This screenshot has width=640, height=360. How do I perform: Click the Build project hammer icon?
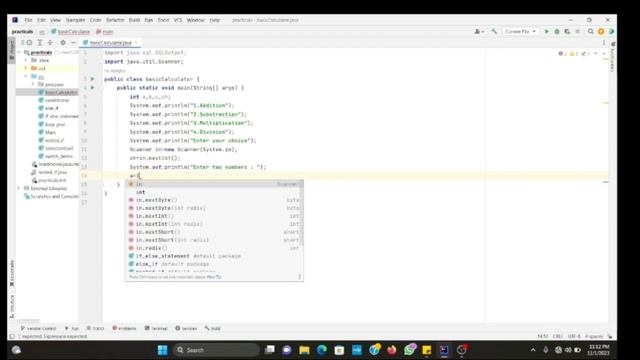(494, 31)
